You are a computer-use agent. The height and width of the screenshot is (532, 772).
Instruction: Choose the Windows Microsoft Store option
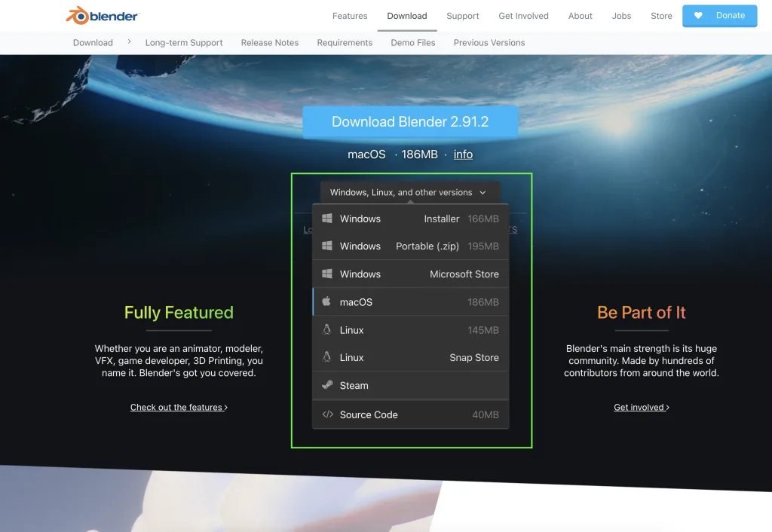click(411, 274)
